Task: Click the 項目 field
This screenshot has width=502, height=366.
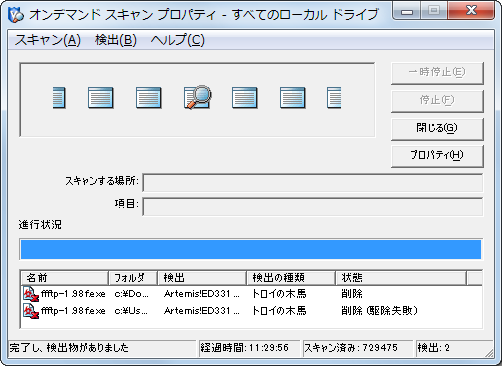Action: coord(313,206)
